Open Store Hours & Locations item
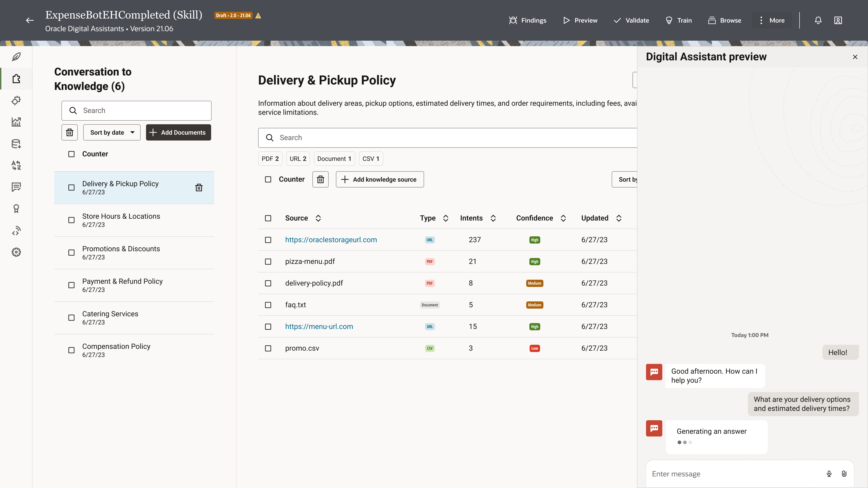This screenshot has width=868, height=488. coord(134,220)
